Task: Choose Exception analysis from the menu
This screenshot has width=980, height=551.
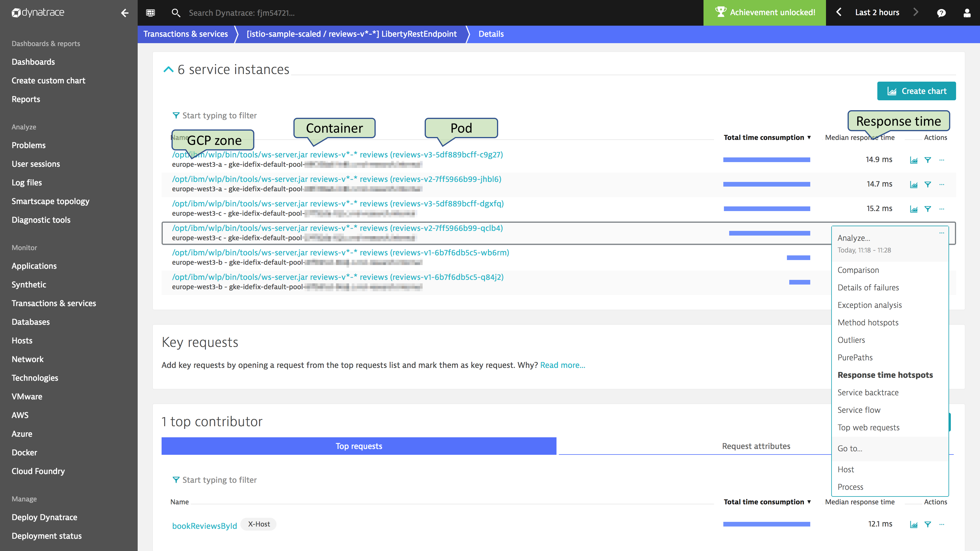Action: tap(869, 305)
